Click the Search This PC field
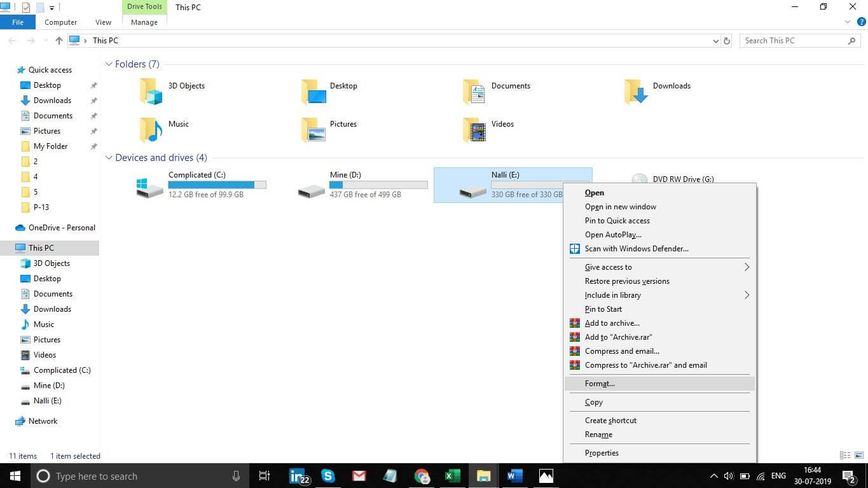This screenshot has width=868, height=488. point(800,41)
